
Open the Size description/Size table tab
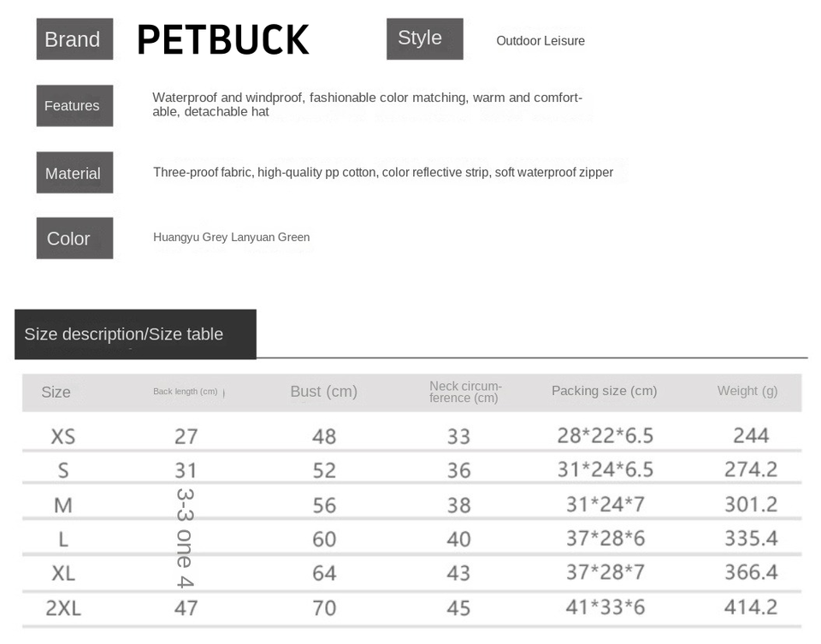(135, 334)
